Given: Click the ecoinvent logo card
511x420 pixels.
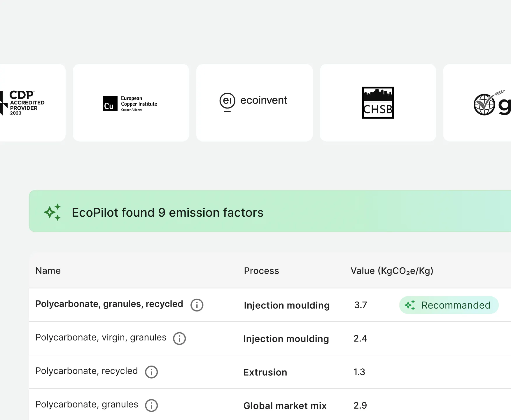Looking at the screenshot, I should pos(254,103).
